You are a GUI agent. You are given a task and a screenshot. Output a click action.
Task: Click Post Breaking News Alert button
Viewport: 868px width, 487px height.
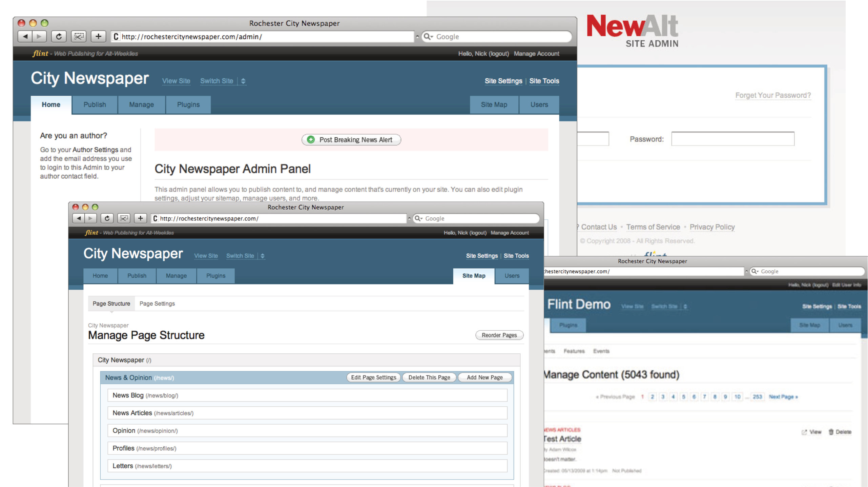[351, 140]
